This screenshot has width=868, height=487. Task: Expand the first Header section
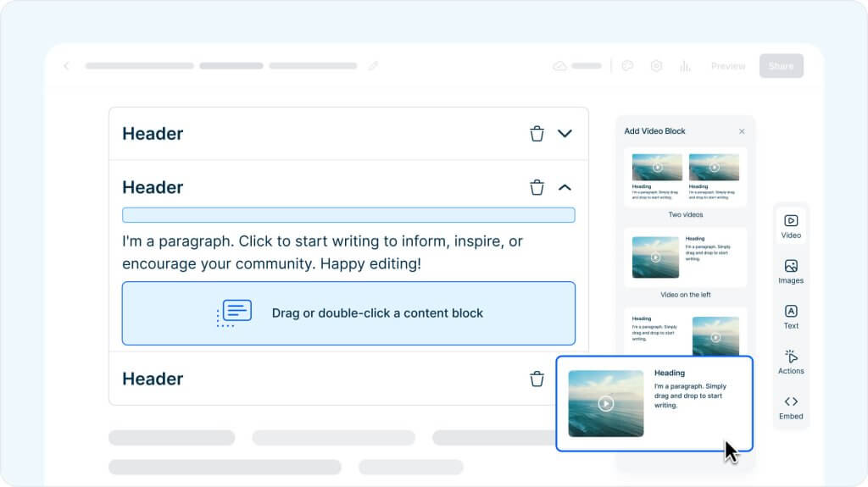click(565, 134)
